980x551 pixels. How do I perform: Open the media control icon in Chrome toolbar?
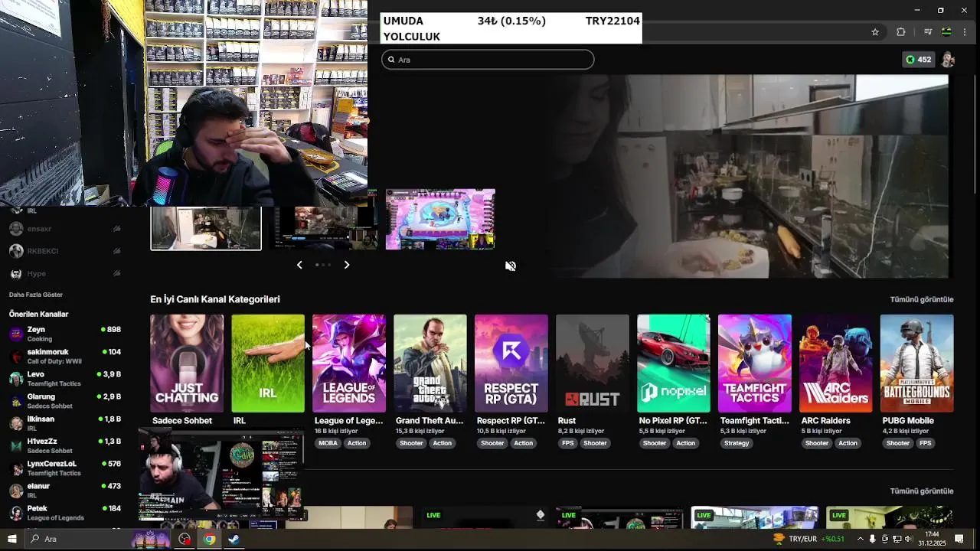(927, 32)
